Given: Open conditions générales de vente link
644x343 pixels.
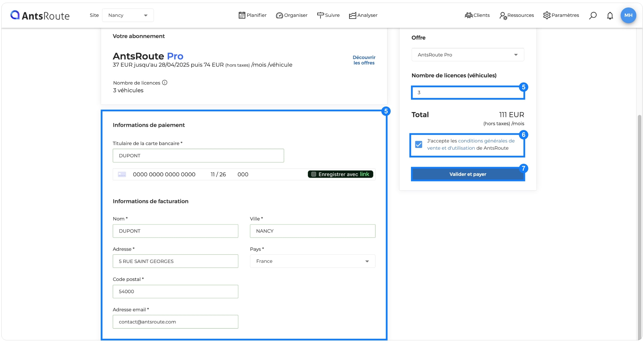Looking at the screenshot, I should click(x=471, y=144).
